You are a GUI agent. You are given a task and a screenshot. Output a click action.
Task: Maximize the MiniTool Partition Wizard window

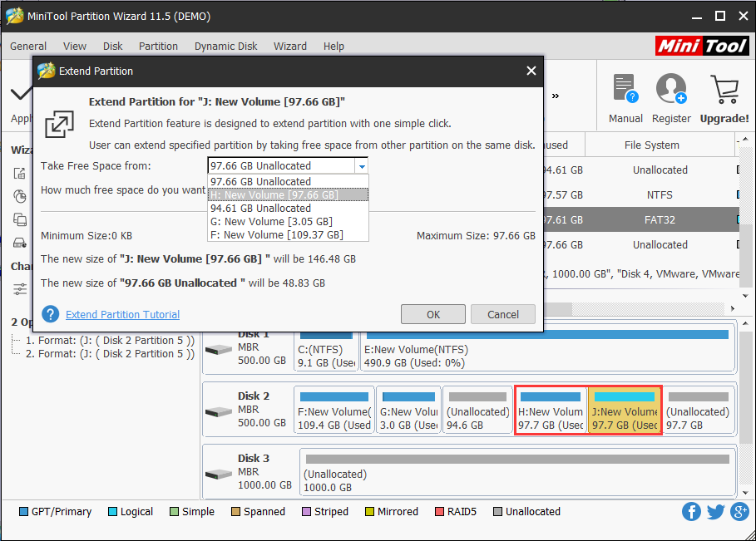click(x=720, y=16)
